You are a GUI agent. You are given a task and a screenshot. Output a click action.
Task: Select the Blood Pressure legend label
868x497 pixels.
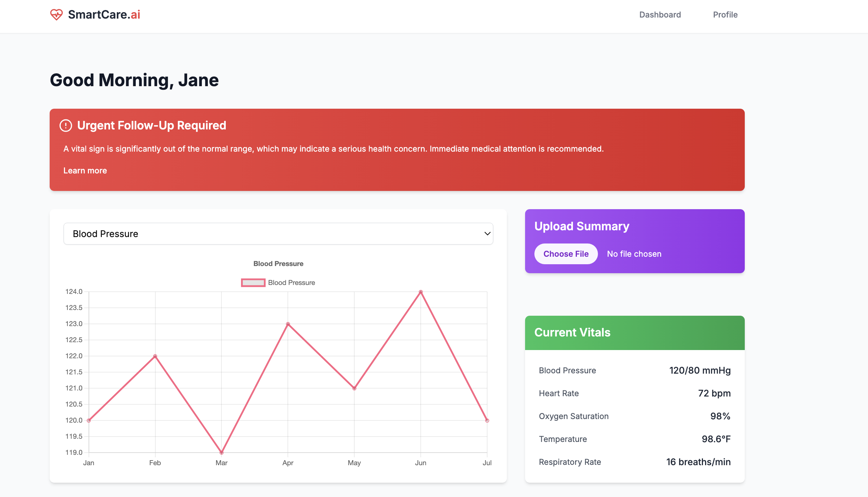[x=291, y=283]
